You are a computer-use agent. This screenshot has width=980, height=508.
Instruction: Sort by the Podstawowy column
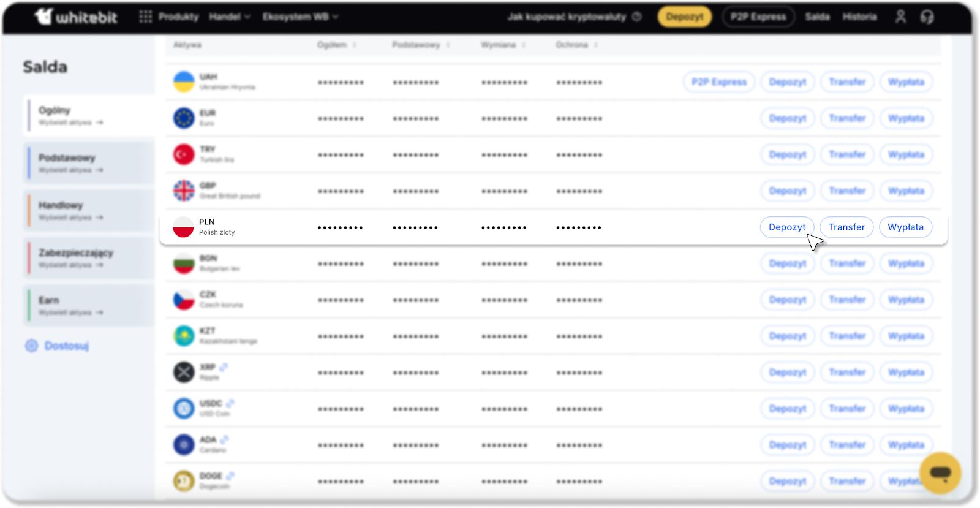421,45
